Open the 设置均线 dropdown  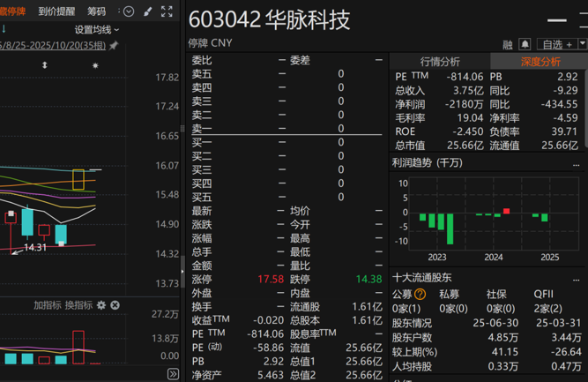click(x=96, y=29)
